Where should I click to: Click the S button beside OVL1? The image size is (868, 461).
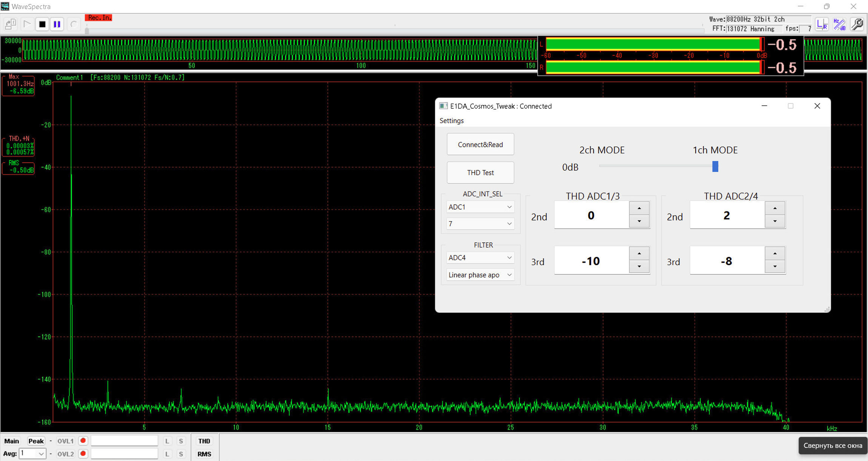(181, 441)
